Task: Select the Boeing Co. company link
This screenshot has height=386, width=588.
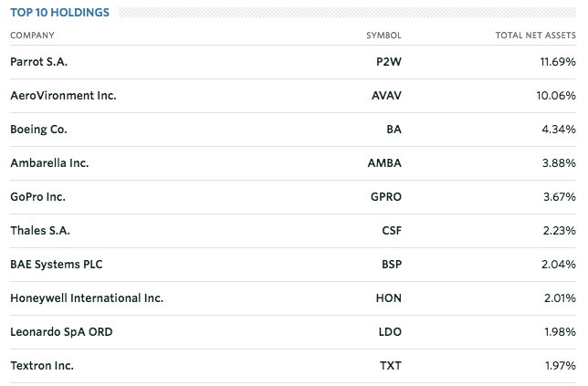Action: (x=38, y=130)
